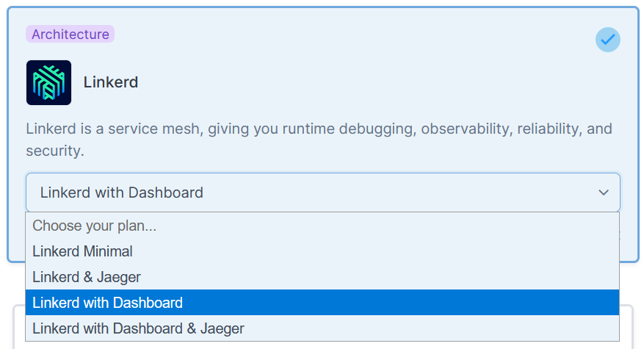Click the Linkerd with Dashboard text in the select box

point(122,193)
